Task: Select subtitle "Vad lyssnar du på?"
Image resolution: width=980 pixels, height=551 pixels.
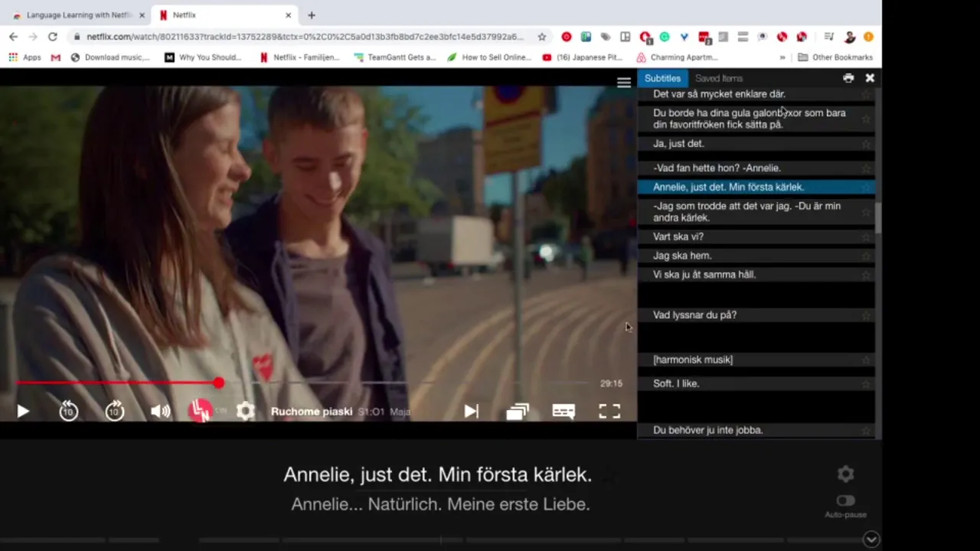Action: [756, 315]
